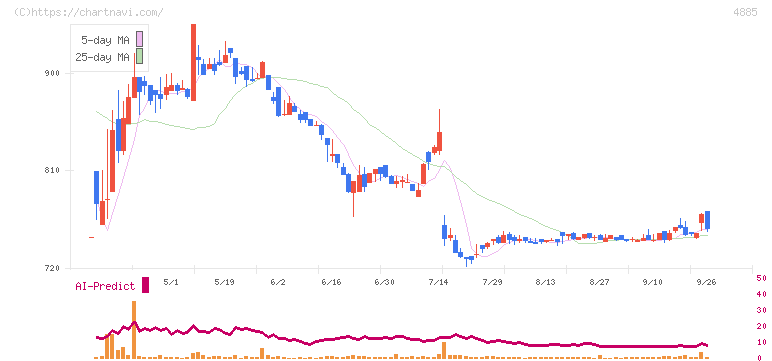Select the 9/10 date axis label
The image size is (772, 361).
(x=652, y=282)
